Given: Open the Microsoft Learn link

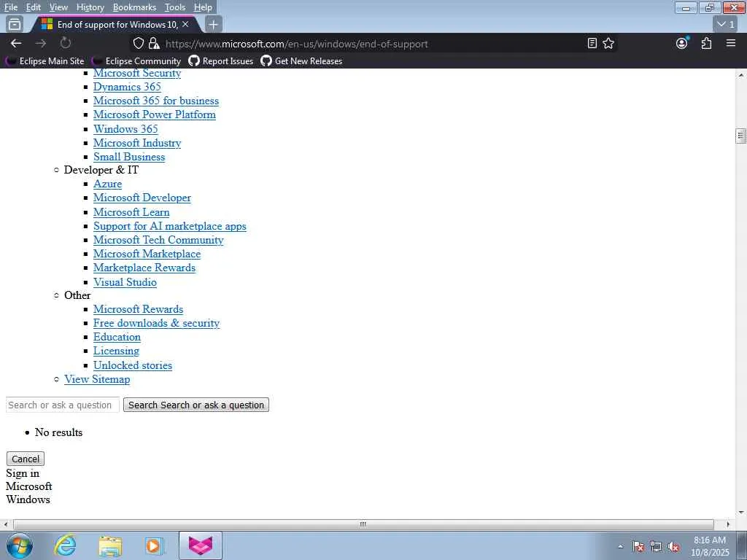Looking at the screenshot, I should tap(131, 212).
